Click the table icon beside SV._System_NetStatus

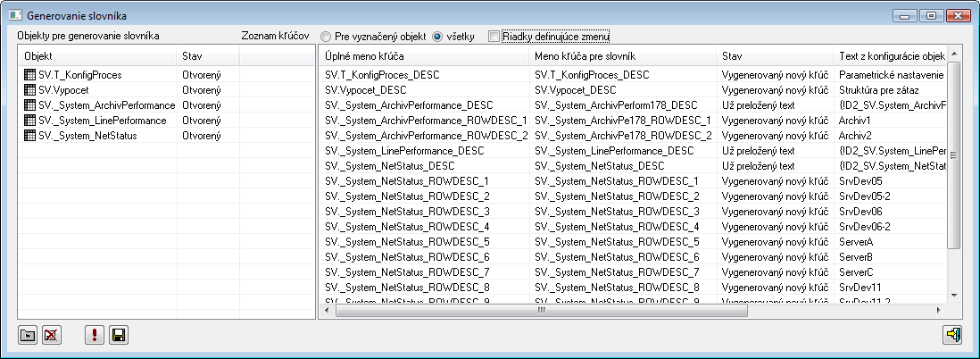(30, 135)
